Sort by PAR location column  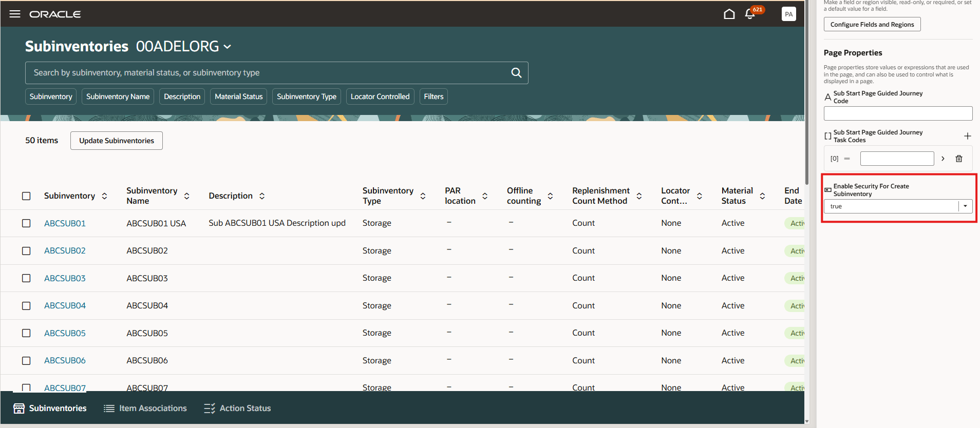point(485,196)
